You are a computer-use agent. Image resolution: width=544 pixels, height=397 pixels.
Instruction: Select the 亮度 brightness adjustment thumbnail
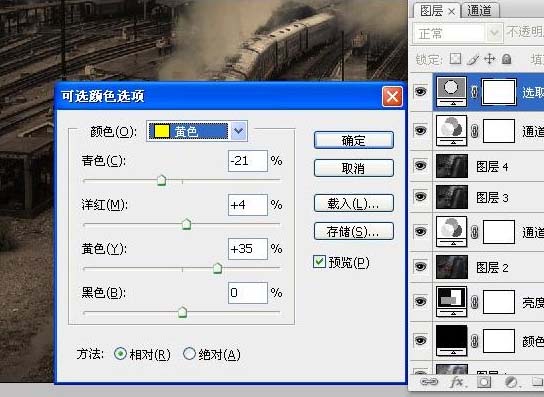(451, 302)
